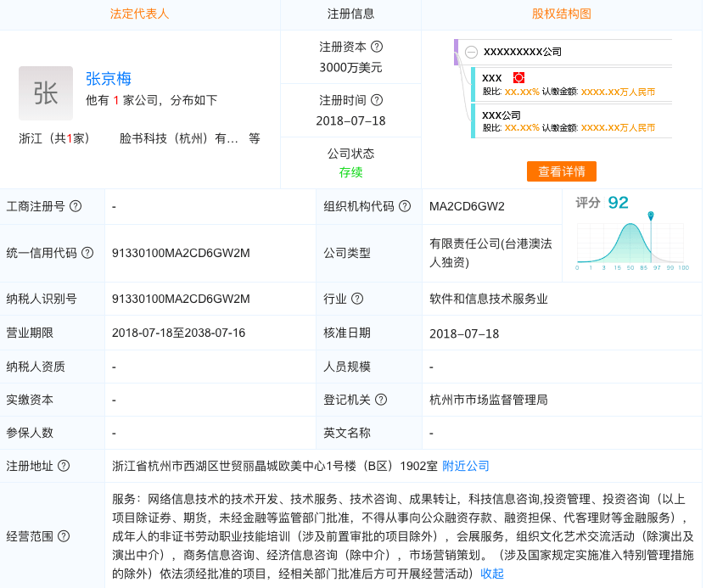The image size is (706, 588).
Task: Click the 查看详情 orange button
Action: point(562,171)
